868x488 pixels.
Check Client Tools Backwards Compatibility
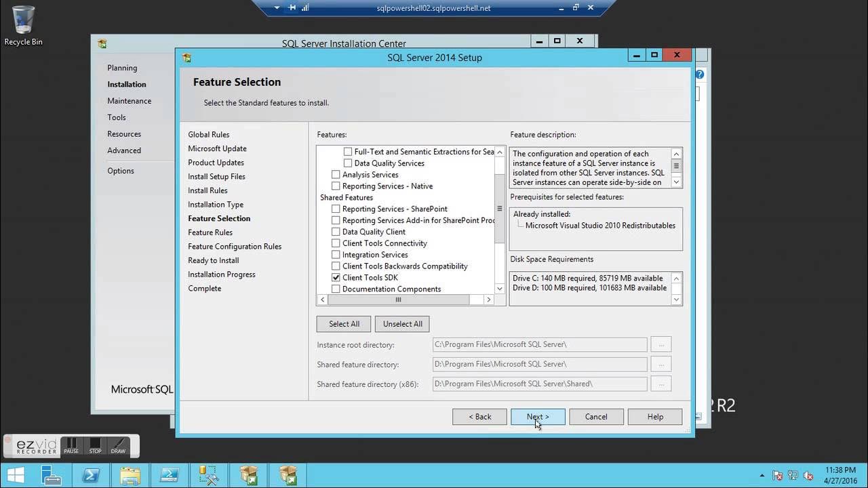[x=336, y=266]
